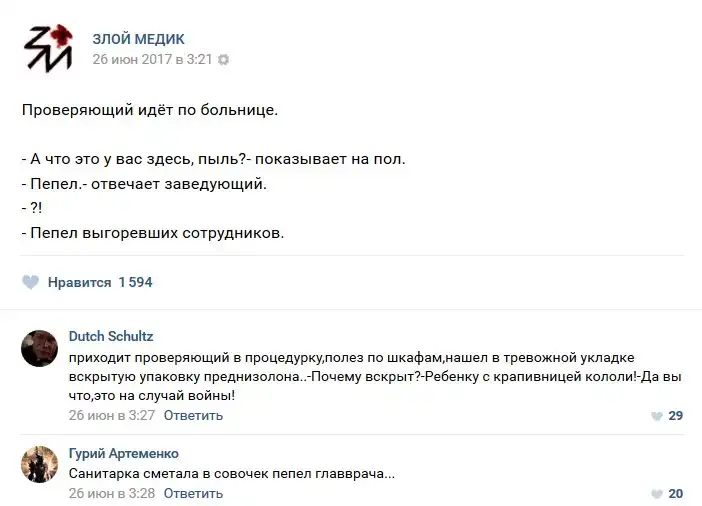Screen dimensions: 702x506
Task: Click the post text starting with Проверяющий
Action: (150, 108)
